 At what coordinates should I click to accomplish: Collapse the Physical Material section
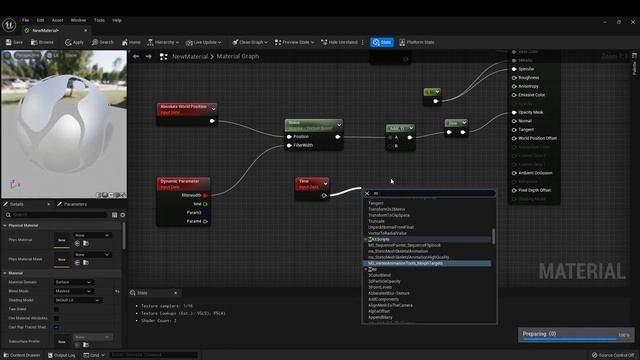[5, 225]
